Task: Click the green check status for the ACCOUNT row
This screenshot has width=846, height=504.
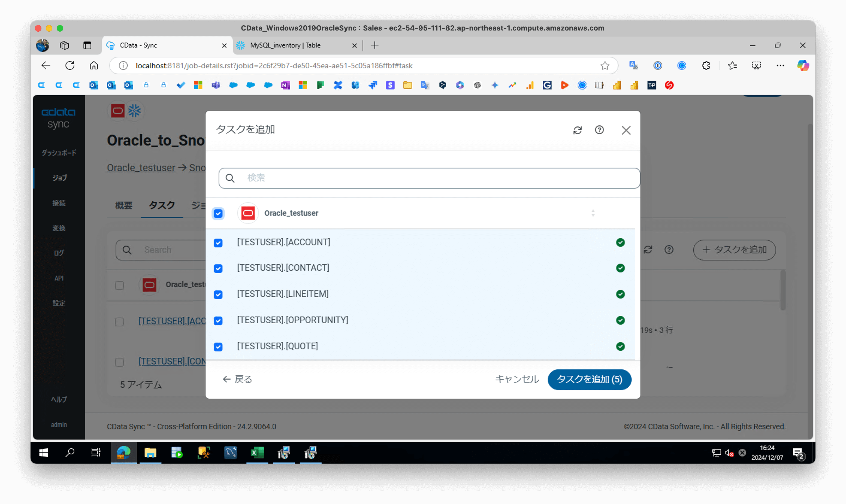Action: point(620,242)
